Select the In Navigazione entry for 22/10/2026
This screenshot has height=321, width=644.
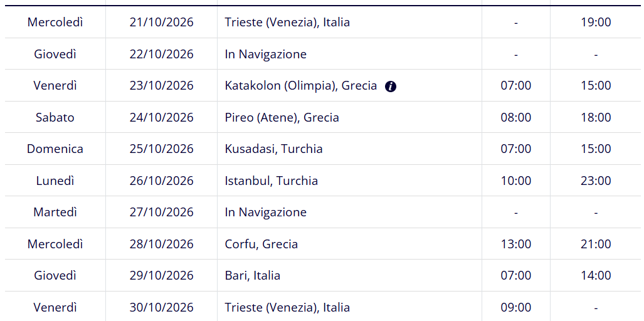click(266, 54)
